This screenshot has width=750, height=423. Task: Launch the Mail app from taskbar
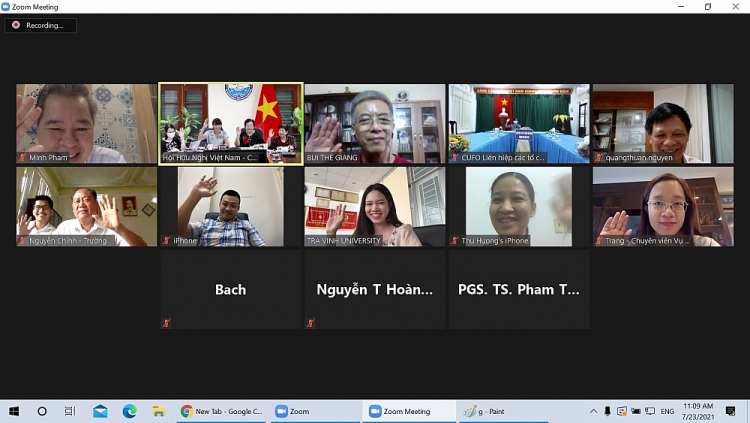[x=100, y=411]
